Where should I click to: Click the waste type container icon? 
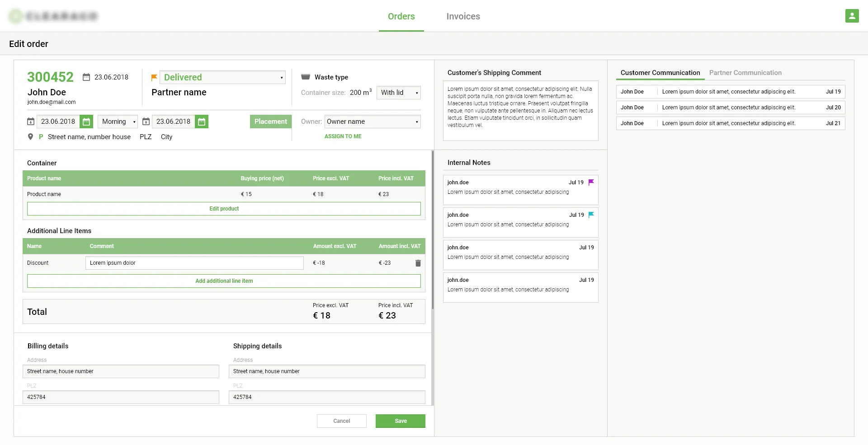[x=306, y=77]
